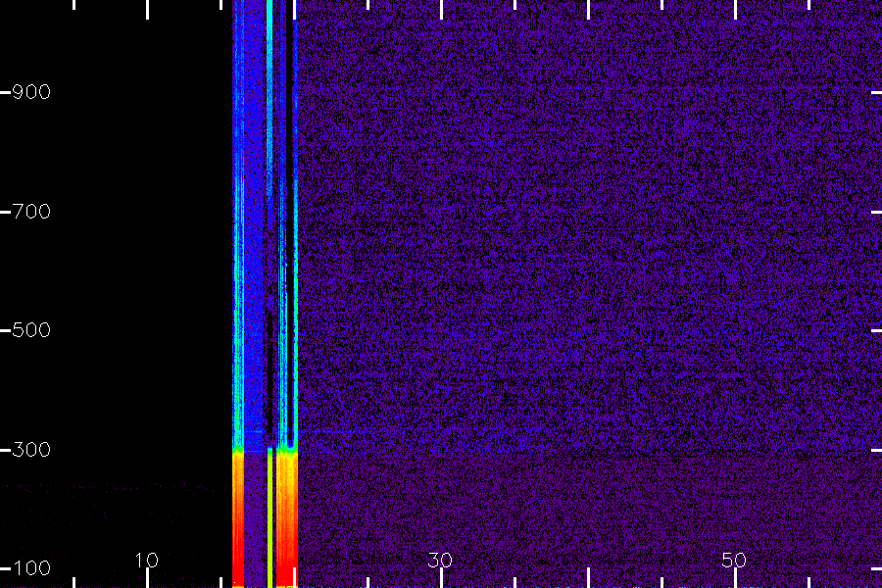Click the 900 label on the vertical axis
This screenshot has width=882, height=588.
tap(31, 92)
